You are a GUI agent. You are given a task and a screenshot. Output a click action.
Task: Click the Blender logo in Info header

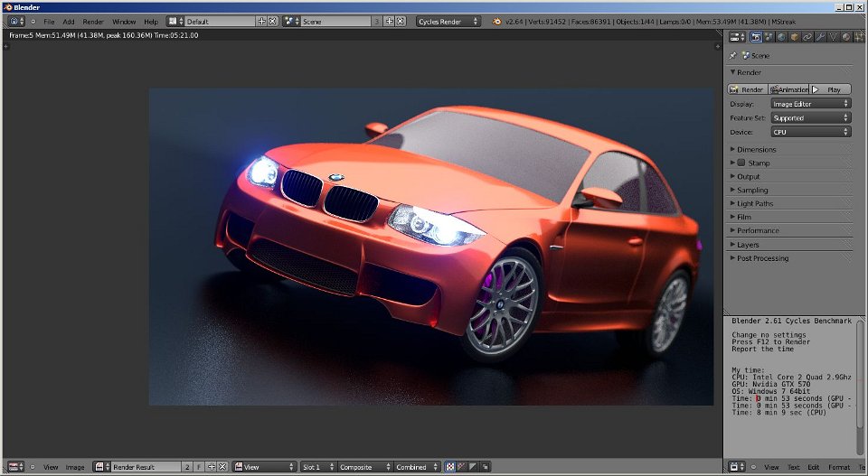[496, 22]
